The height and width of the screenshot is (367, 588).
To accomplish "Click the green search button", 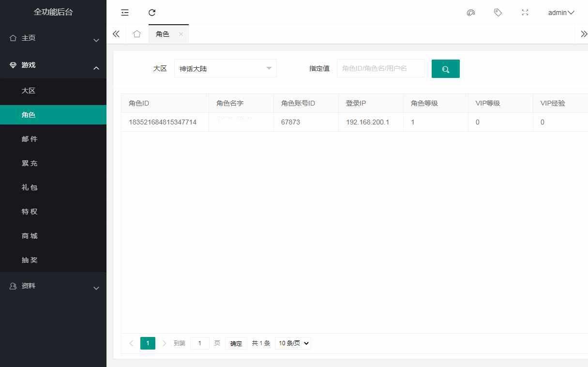I will [x=445, y=69].
